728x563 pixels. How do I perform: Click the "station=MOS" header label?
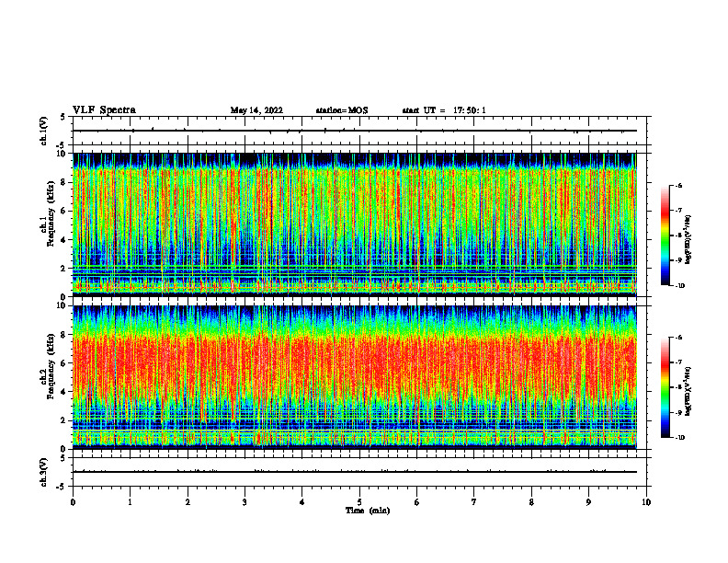pos(342,110)
